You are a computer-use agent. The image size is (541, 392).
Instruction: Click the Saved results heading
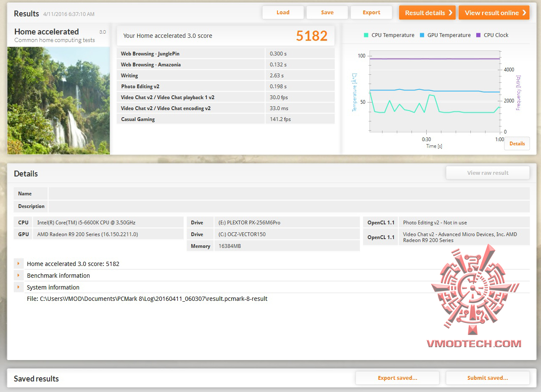point(36,379)
